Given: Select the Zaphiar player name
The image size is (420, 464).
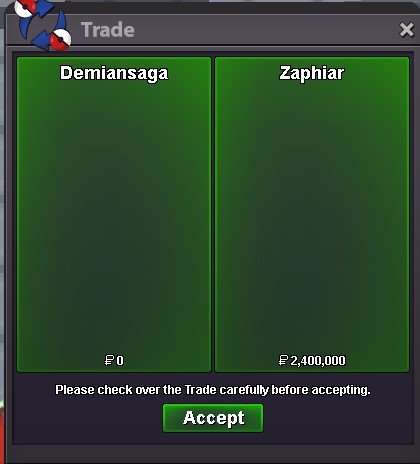Looking at the screenshot, I should tap(312, 73).
